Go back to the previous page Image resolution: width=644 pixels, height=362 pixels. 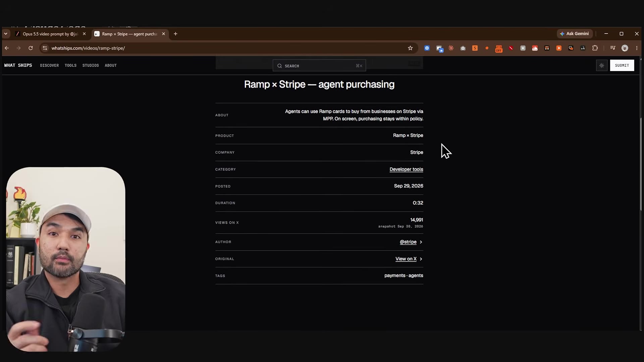[x=7, y=48]
